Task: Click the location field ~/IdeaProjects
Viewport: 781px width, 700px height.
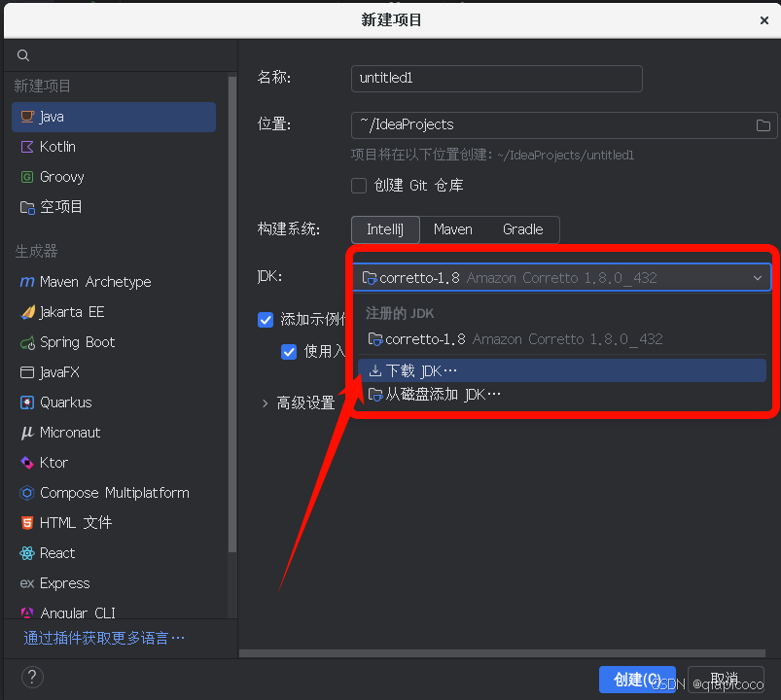Action: pyautogui.click(x=564, y=125)
